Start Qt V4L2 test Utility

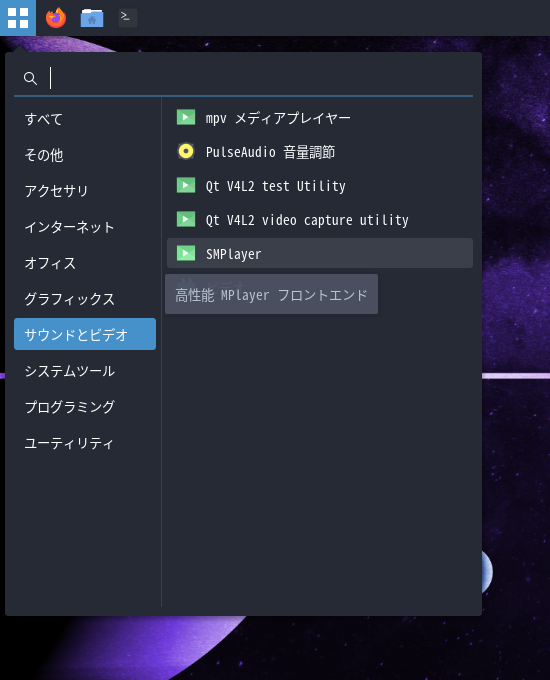pyautogui.click(x=320, y=185)
